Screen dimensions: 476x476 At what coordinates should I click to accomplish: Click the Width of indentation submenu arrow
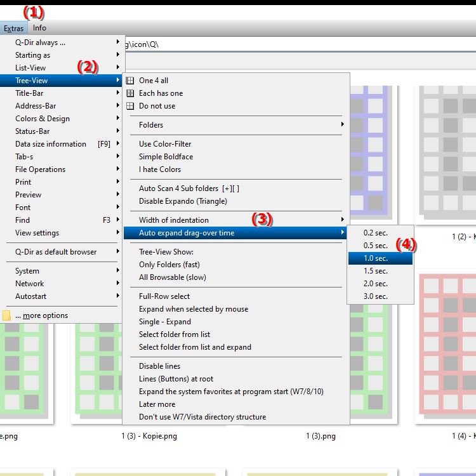(x=343, y=220)
